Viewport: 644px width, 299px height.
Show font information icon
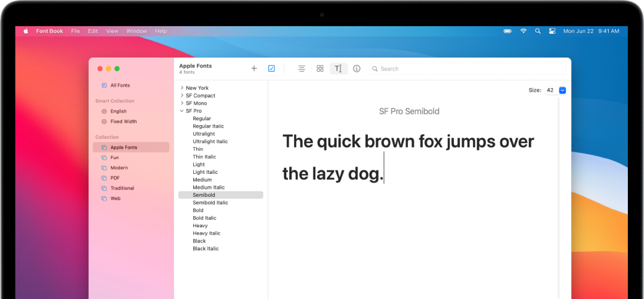point(357,68)
